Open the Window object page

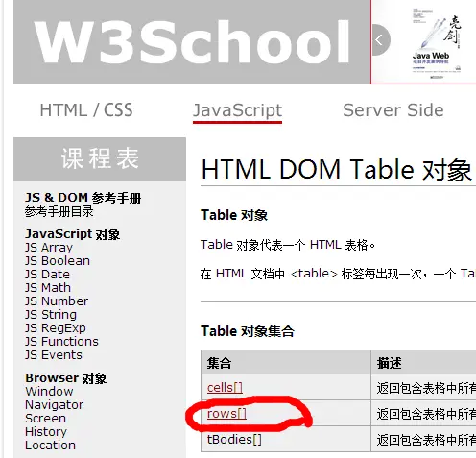pyautogui.click(x=49, y=392)
